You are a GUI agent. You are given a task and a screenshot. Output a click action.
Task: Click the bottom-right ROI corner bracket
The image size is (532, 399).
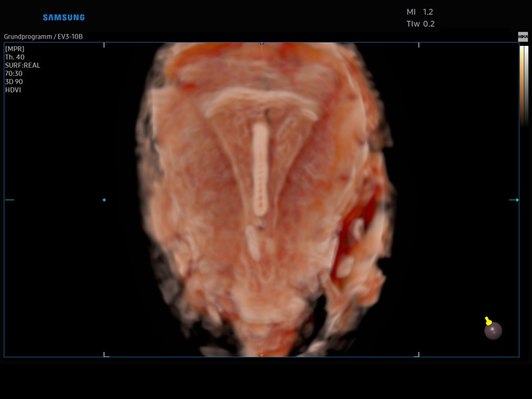417,354
